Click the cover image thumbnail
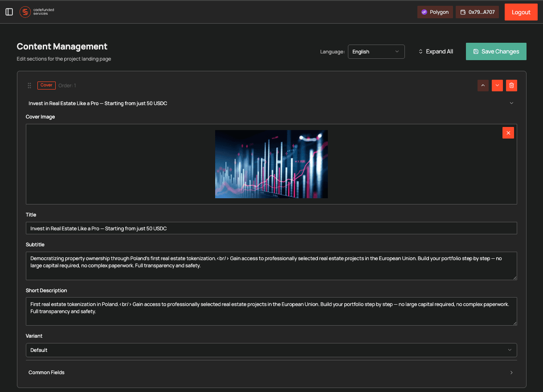Viewport: 543px width, 392px height. [x=271, y=163]
